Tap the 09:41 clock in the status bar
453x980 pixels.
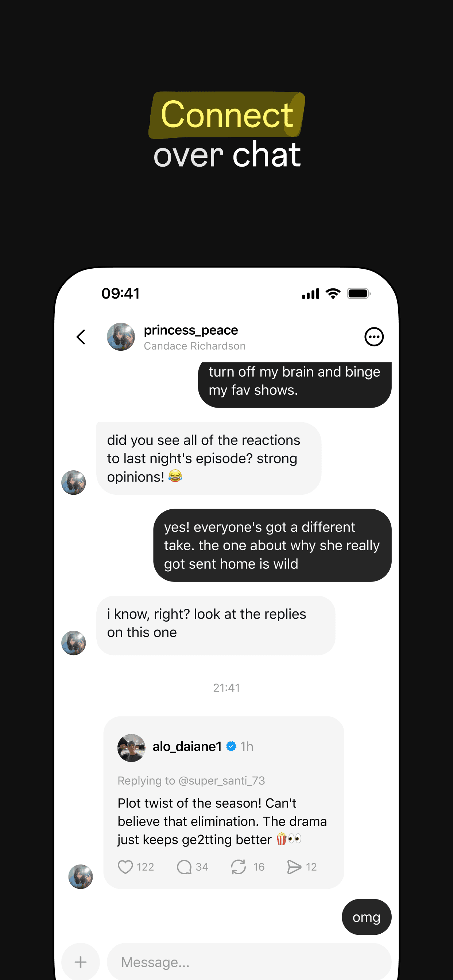click(x=120, y=293)
